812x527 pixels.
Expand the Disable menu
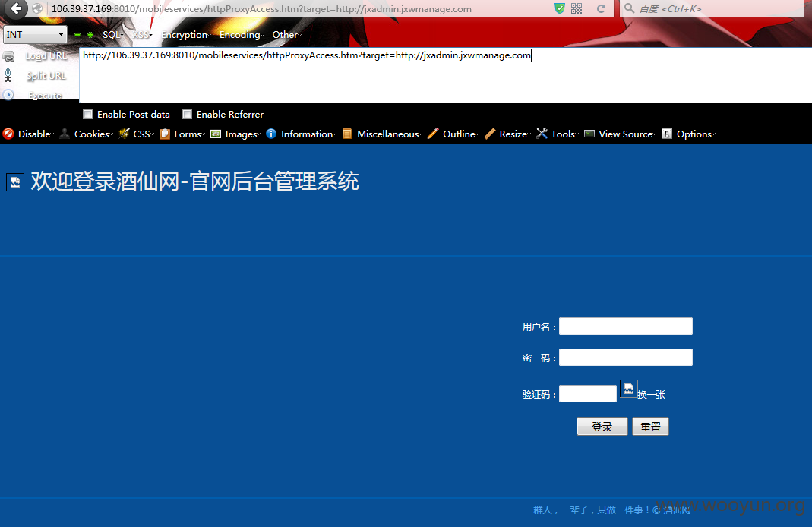click(x=36, y=134)
